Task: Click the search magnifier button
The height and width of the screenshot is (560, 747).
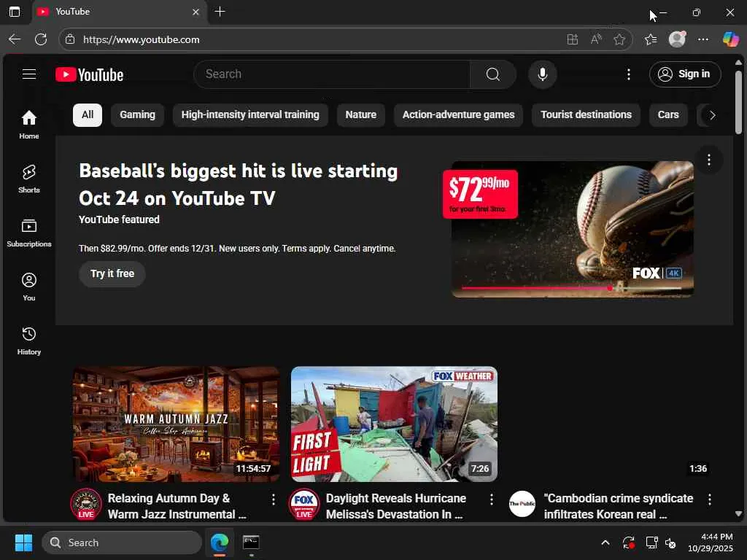Action: pos(493,74)
